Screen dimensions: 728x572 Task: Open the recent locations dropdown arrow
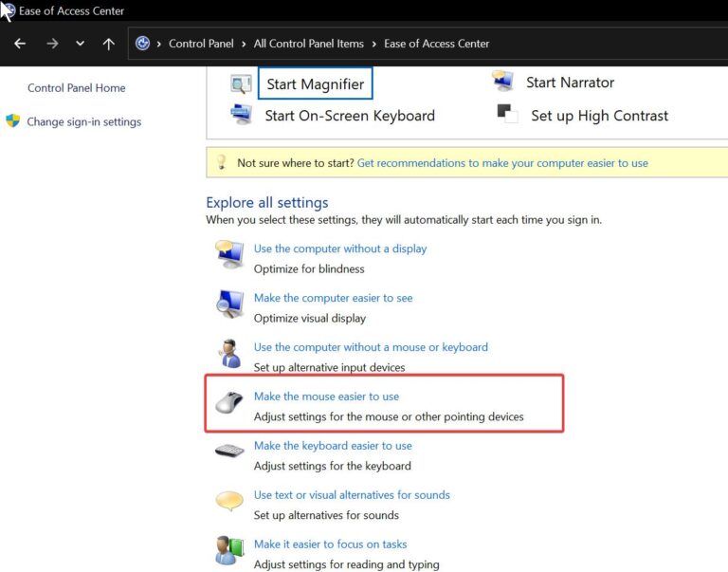80,44
